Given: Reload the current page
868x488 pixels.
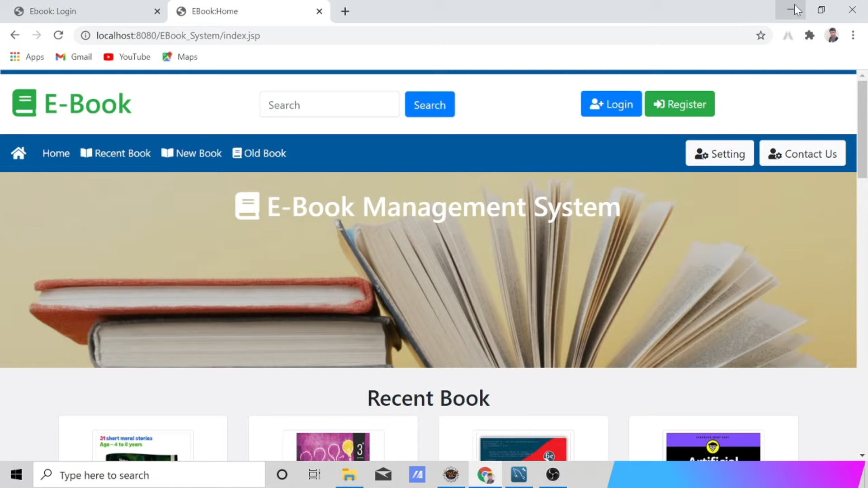Looking at the screenshot, I should point(58,35).
